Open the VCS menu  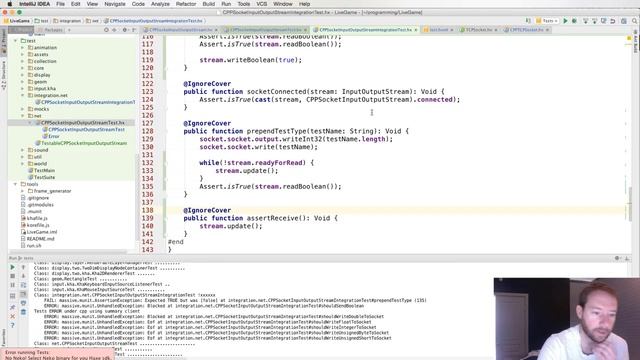point(262,4)
